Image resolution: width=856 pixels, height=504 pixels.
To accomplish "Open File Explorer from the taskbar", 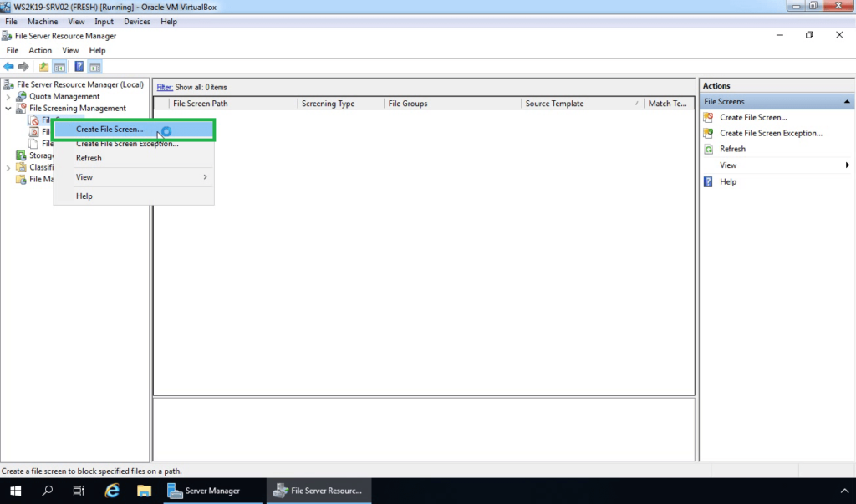I will (144, 491).
